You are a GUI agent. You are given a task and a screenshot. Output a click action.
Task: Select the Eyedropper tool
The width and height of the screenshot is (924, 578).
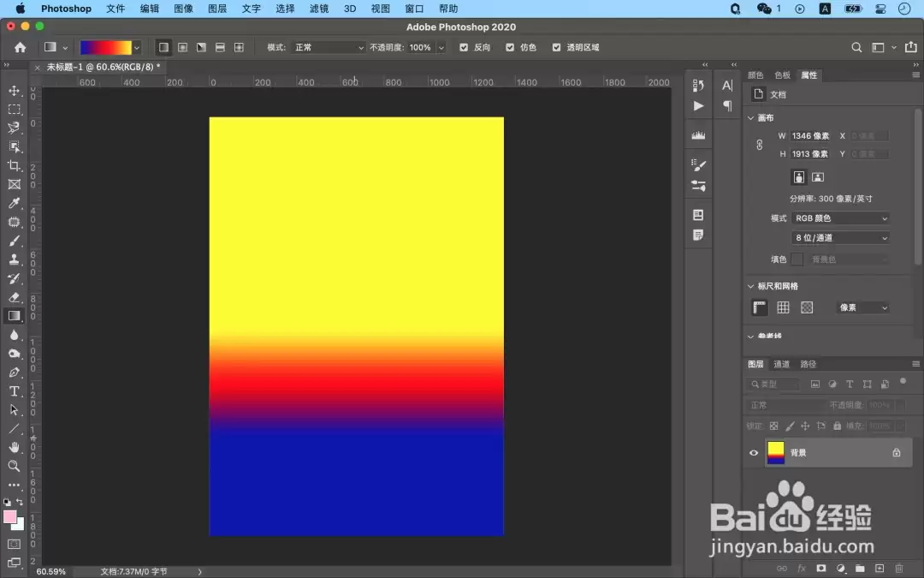tap(15, 204)
